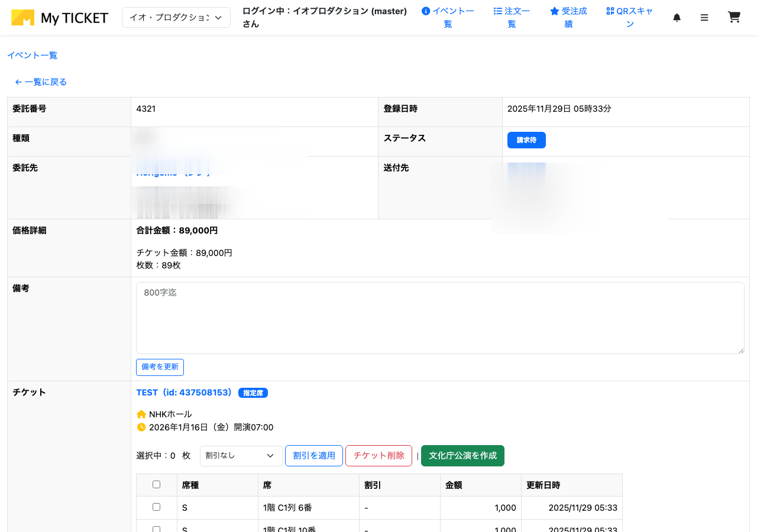This screenshot has width=757, height=532.
Task: Open the organization selector showing イオ・プロダクション
Action: coord(176,17)
